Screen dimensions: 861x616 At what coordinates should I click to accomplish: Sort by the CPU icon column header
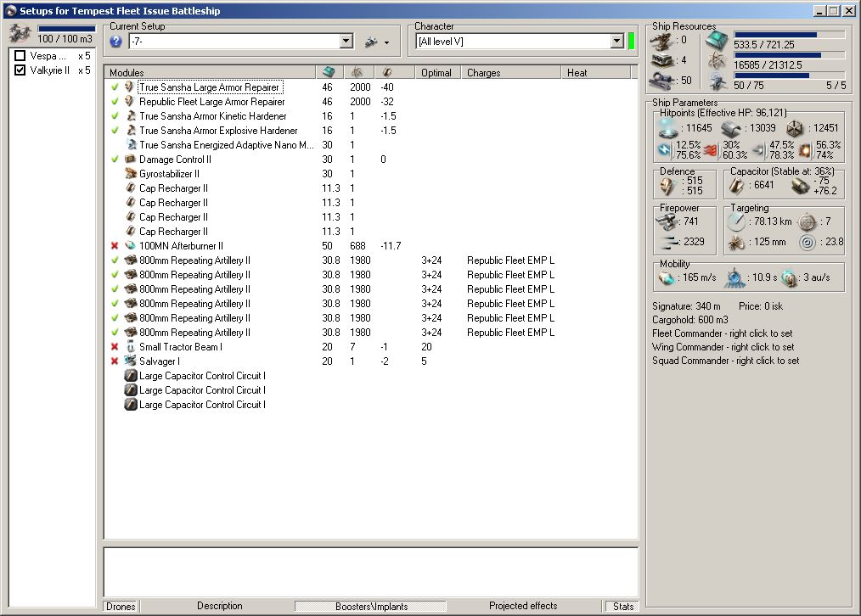[329, 72]
